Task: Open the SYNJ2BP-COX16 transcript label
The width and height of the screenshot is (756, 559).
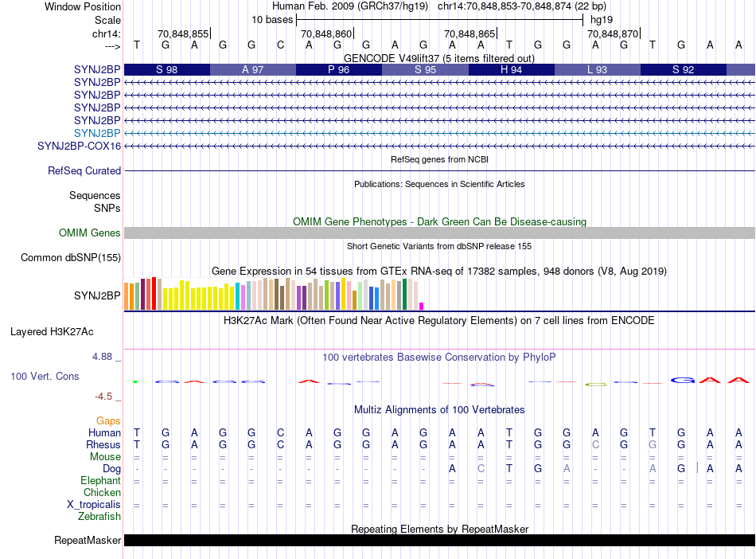Action: 79,147
